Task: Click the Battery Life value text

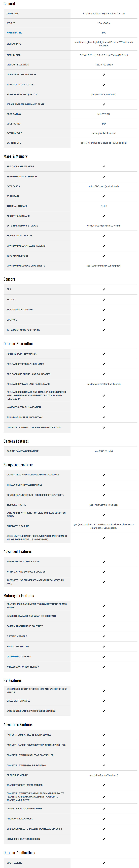Action: [104, 143]
